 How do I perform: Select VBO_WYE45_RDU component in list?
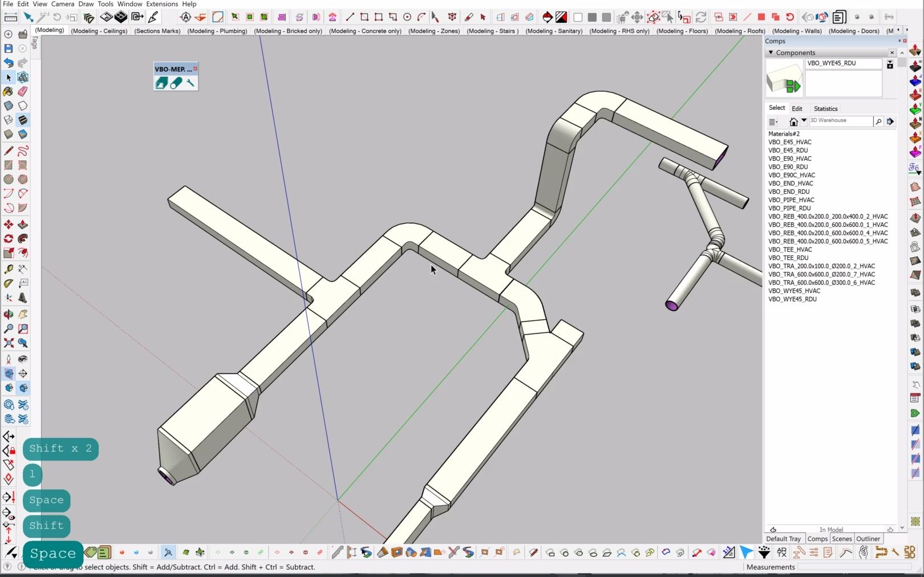(x=792, y=299)
